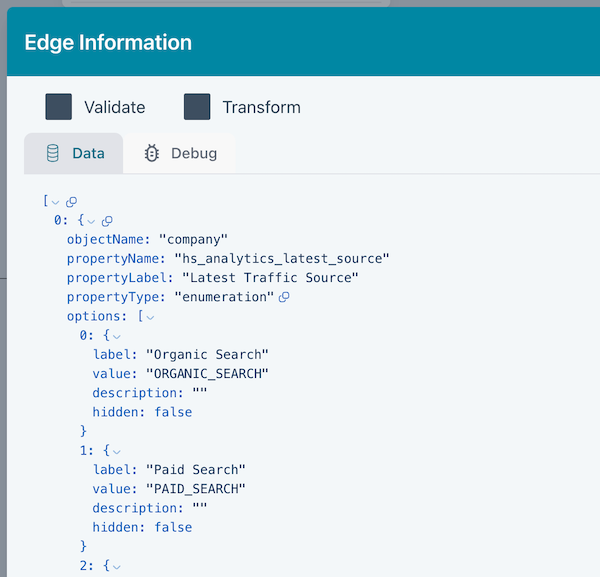Click the copy icon beside item 0's brace
Image resolution: width=600 pixels, height=577 pixels.
pos(107,221)
